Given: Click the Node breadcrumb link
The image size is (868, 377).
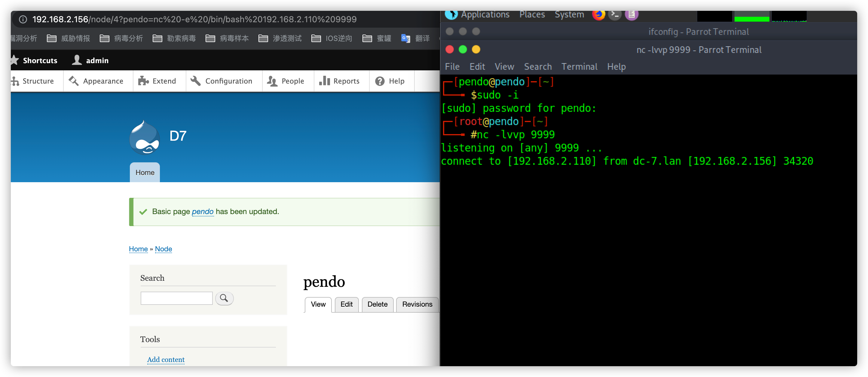Looking at the screenshot, I should 164,249.
